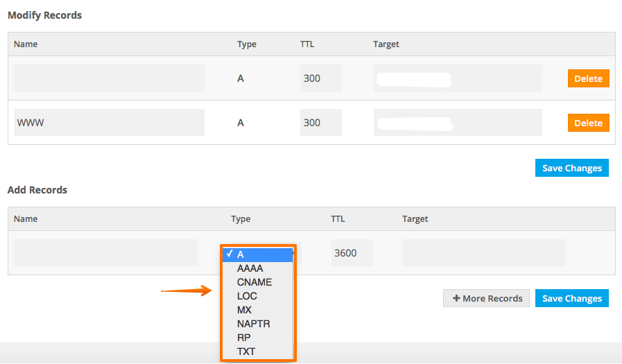Select RP record type option
The image size is (622, 364).
coord(243,338)
